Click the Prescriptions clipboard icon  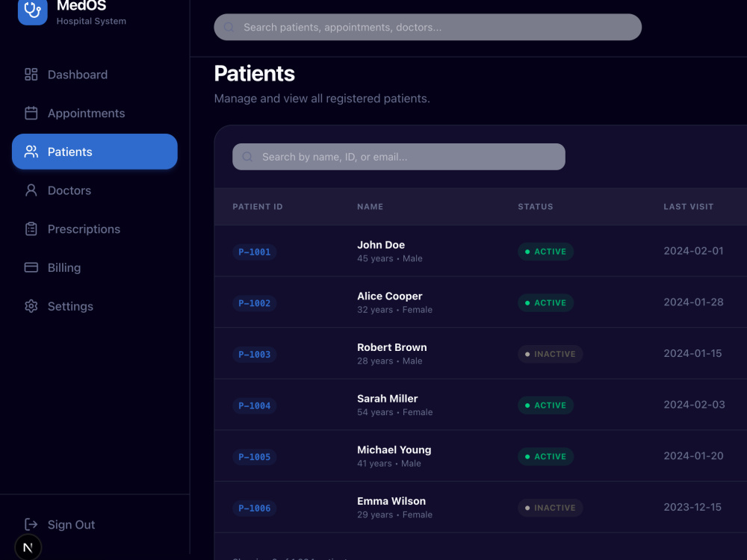31,228
